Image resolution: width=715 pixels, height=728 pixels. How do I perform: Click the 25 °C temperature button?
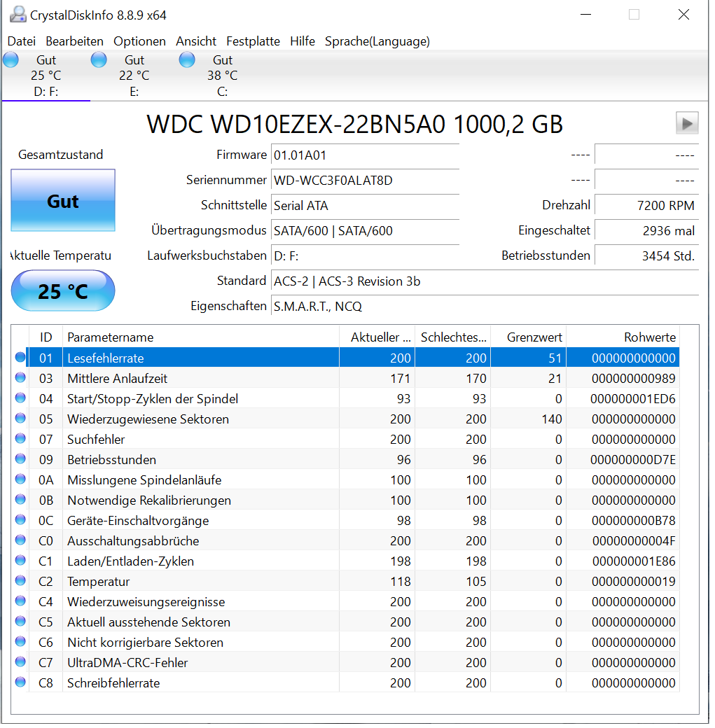tap(63, 291)
